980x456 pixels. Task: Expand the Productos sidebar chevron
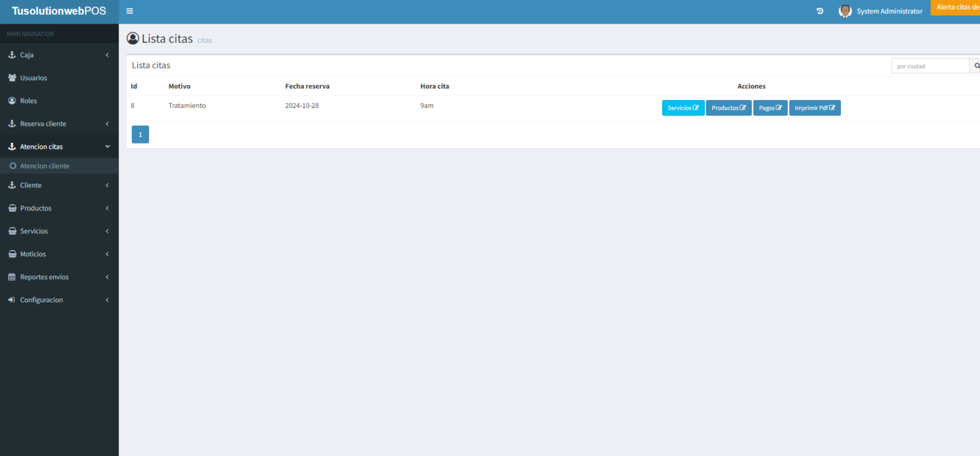107,208
